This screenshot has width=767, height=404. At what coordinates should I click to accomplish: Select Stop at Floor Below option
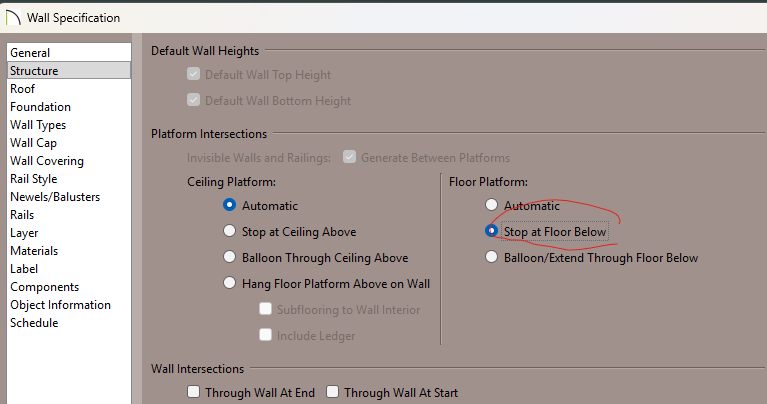point(491,231)
